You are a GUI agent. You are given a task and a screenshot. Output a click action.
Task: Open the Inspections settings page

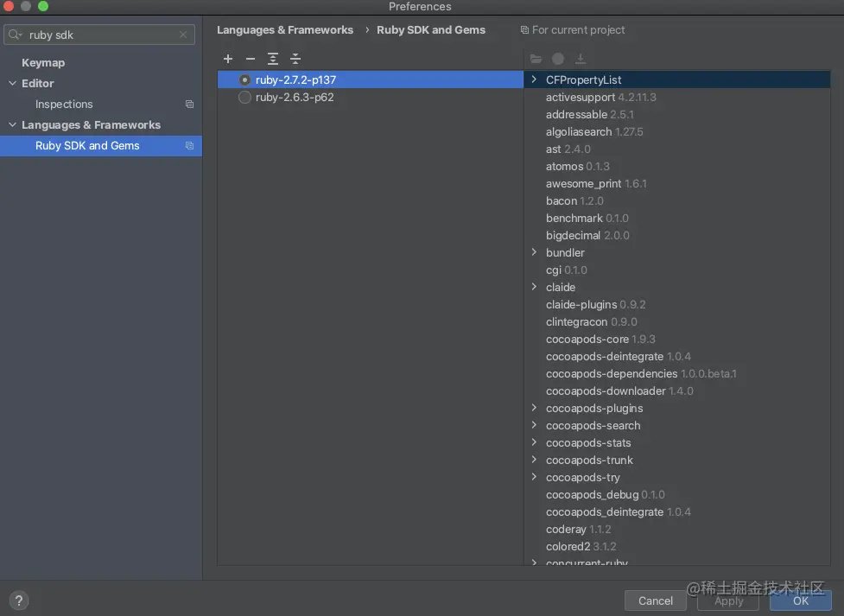coord(64,104)
